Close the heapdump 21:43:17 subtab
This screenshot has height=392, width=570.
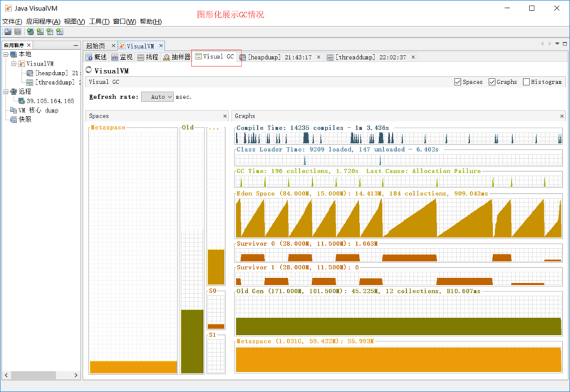tap(318, 57)
